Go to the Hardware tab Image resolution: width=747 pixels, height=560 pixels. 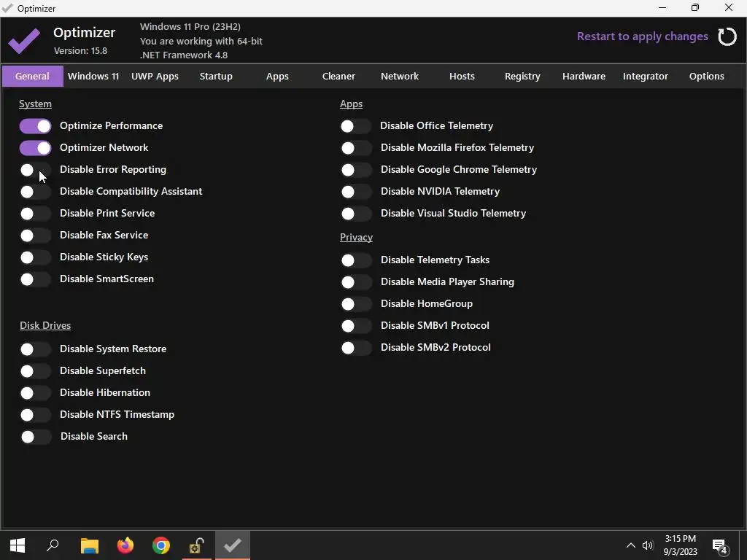[584, 76]
